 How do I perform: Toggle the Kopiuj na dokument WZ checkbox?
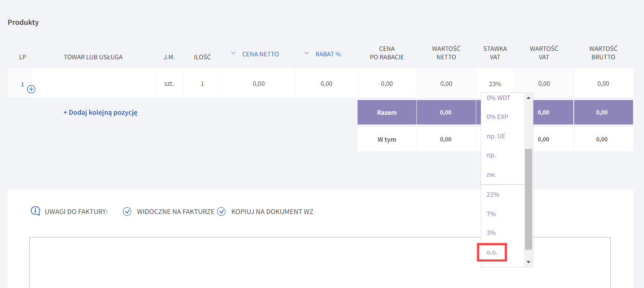coord(222,211)
